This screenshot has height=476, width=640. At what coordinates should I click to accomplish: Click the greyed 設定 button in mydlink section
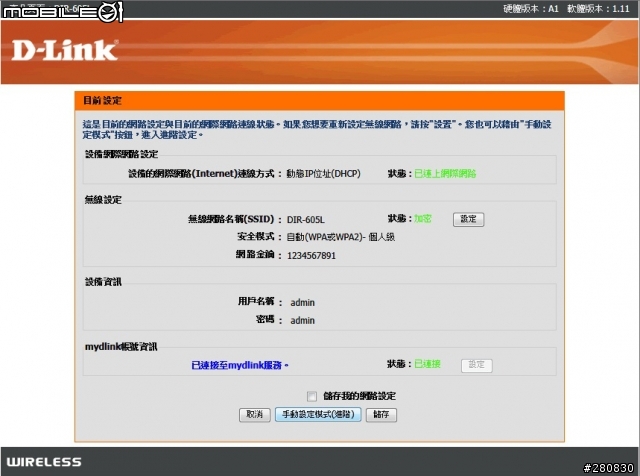tap(476, 365)
